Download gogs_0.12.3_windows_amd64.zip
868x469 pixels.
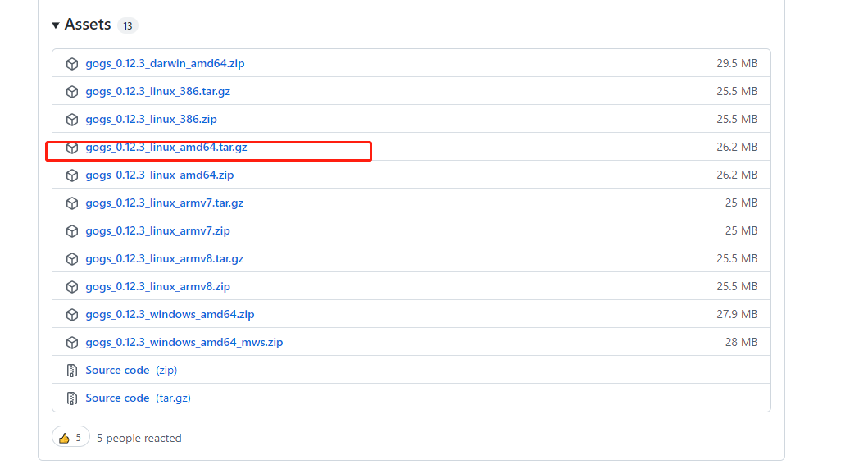170,314
